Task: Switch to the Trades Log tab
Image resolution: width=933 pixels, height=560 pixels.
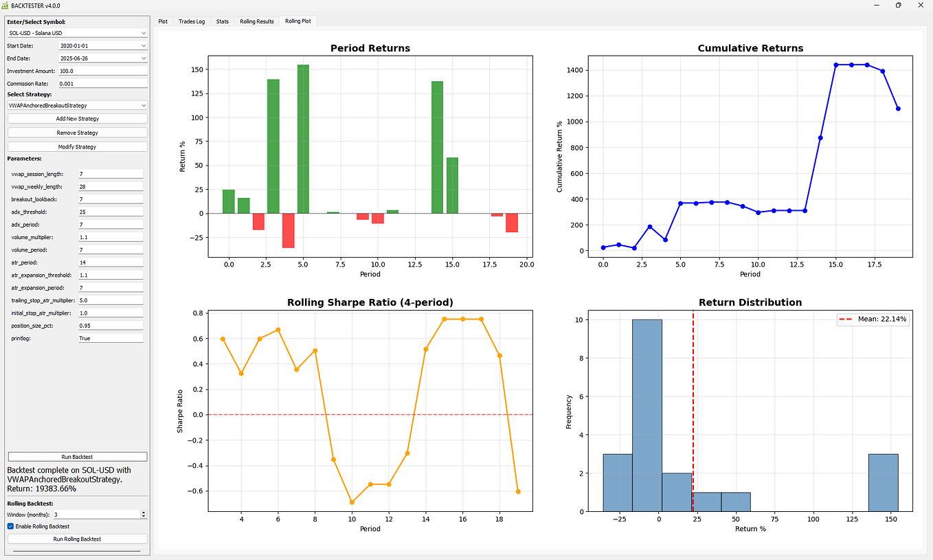Action: (x=192, y=21)
